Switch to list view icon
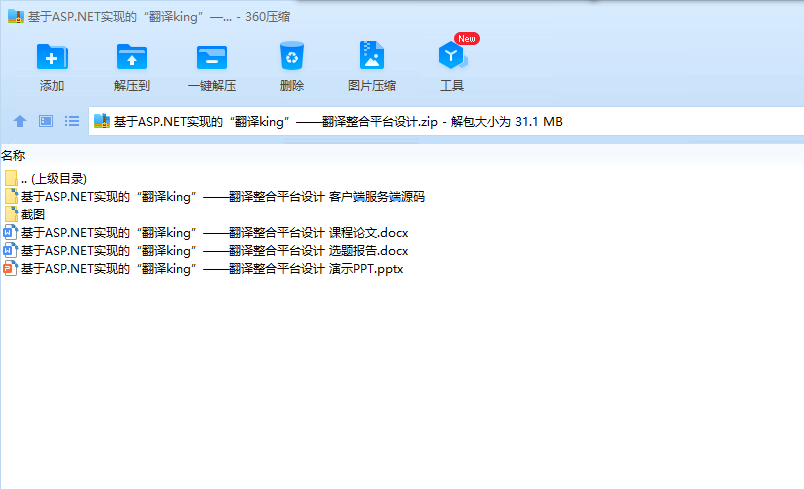Screen dimensions: 804x489 (72, 121)
